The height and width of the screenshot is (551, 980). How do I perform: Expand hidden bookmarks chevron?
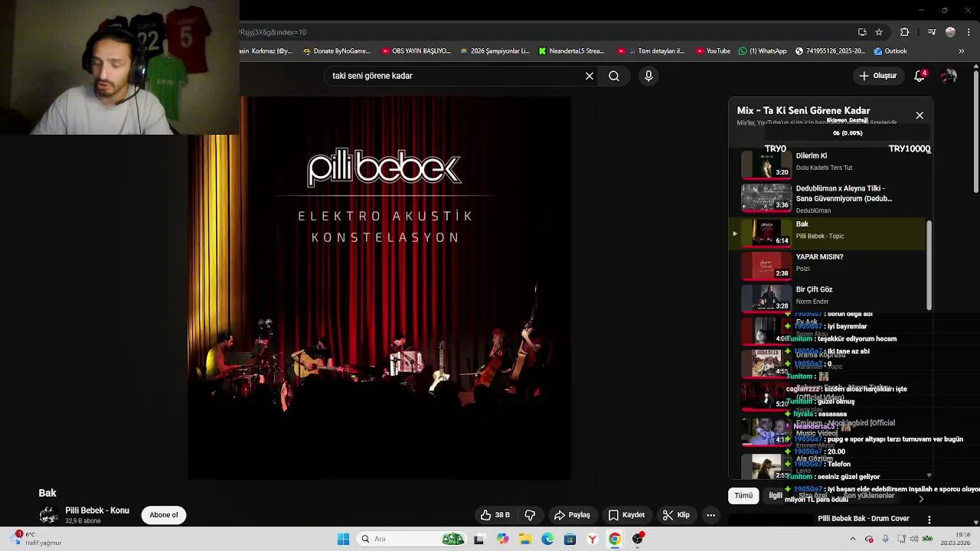[x=962, y=51]
